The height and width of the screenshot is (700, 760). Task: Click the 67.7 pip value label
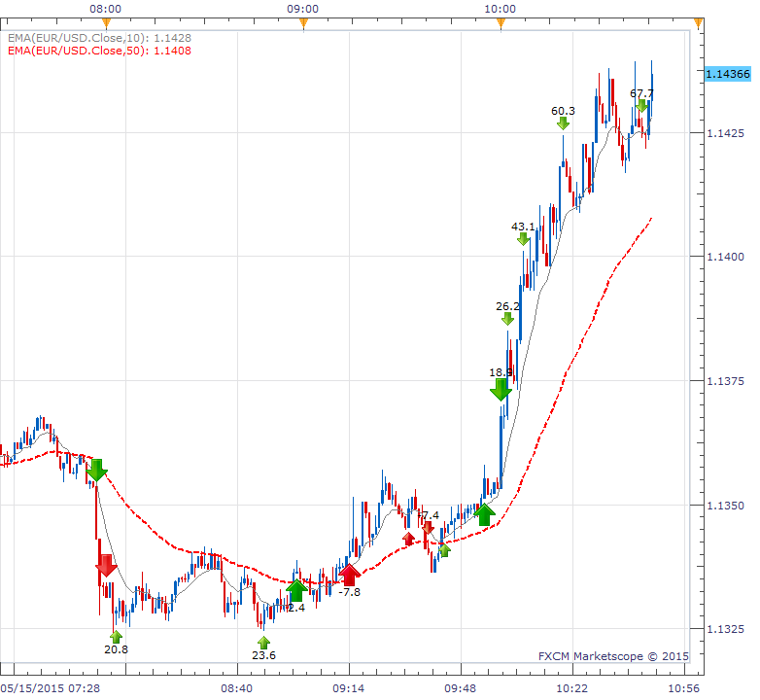(641, 93)
